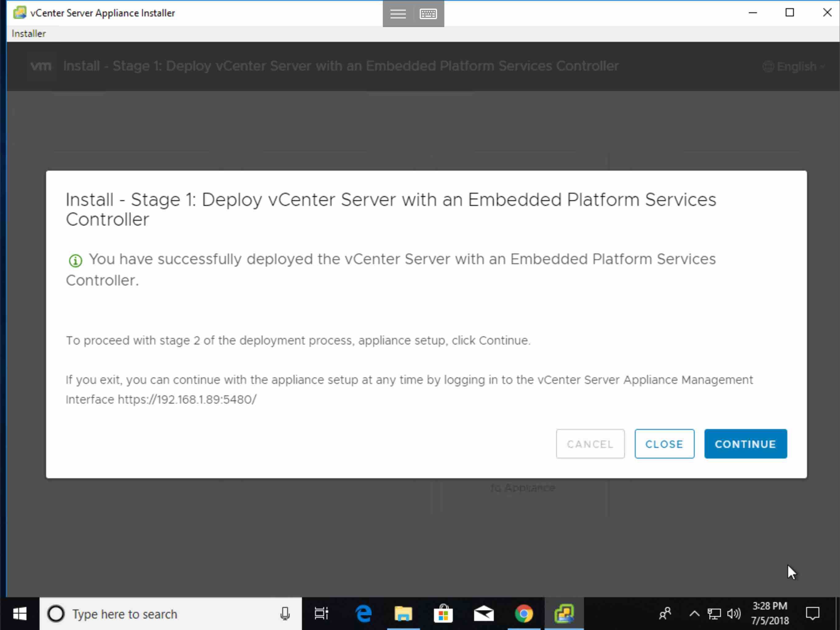Open the Windows Start menu

click(x=20, y=613)
